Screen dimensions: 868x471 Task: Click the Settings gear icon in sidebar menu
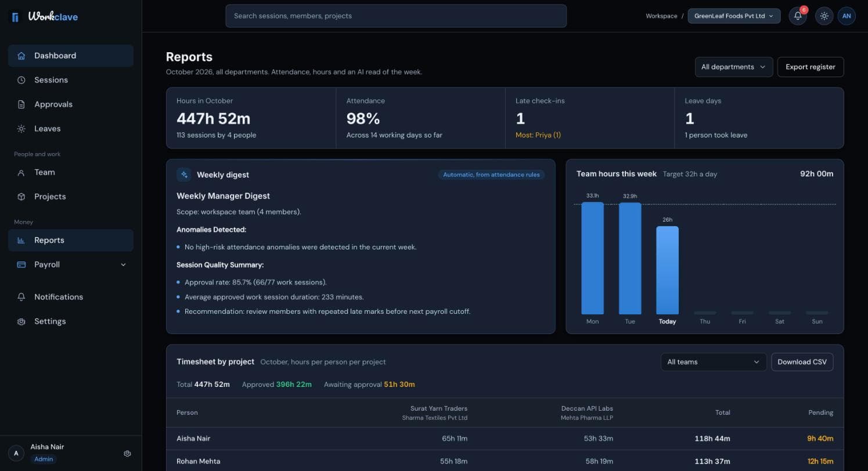tap(21, 321)
